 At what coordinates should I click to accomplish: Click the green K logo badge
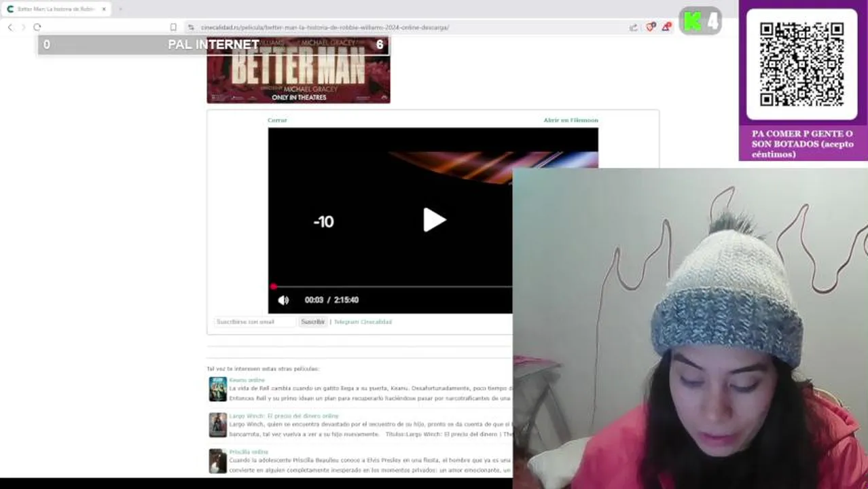693,22
